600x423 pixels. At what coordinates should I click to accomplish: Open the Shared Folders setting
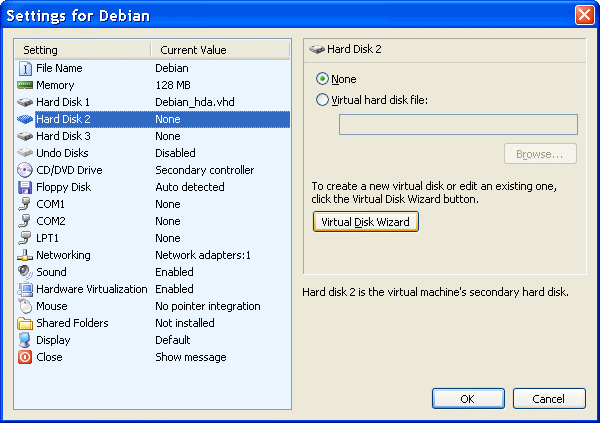click(x=153, y=323)
